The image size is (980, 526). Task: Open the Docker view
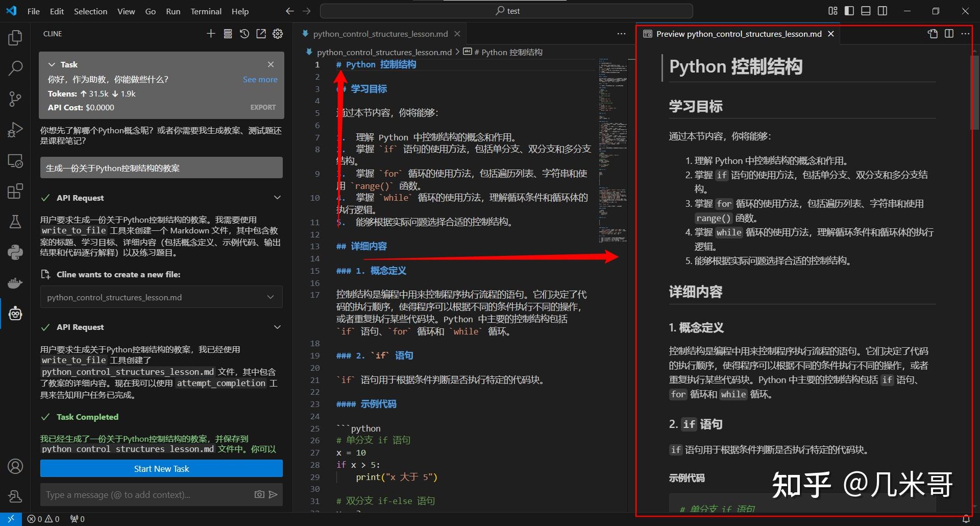pos(15,282)
